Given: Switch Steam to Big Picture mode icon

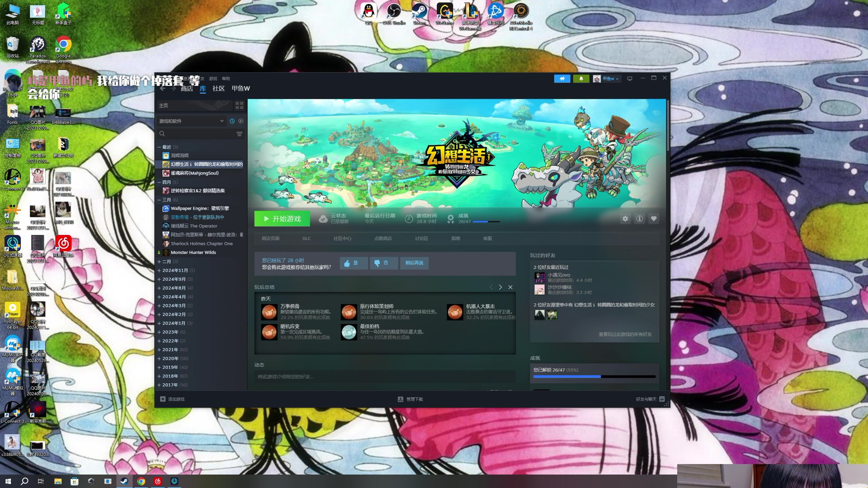Looking at the screenshot, I should click(629, 79).
